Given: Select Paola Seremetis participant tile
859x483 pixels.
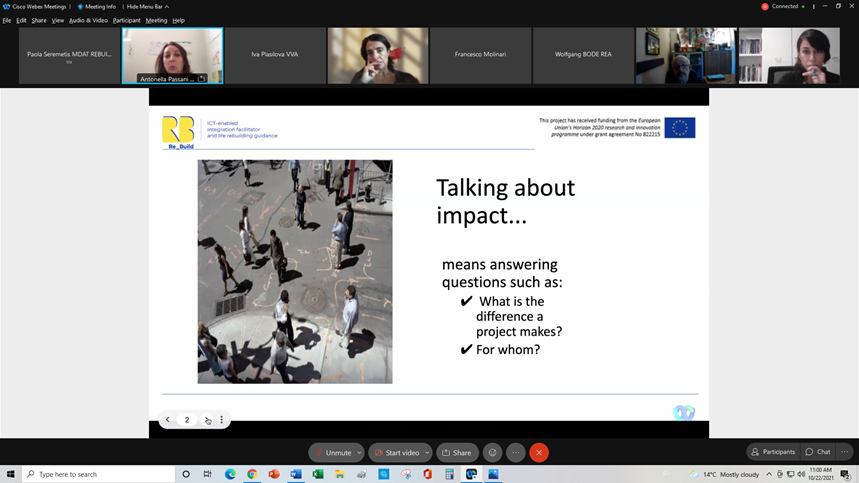Looking at the screenshot, I should pos(69,56).
